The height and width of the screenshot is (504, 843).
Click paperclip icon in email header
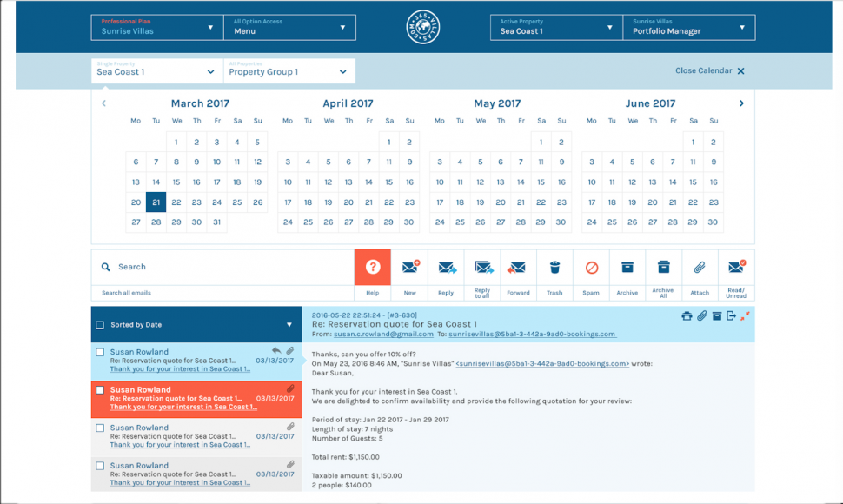click(x=701, y=316)
